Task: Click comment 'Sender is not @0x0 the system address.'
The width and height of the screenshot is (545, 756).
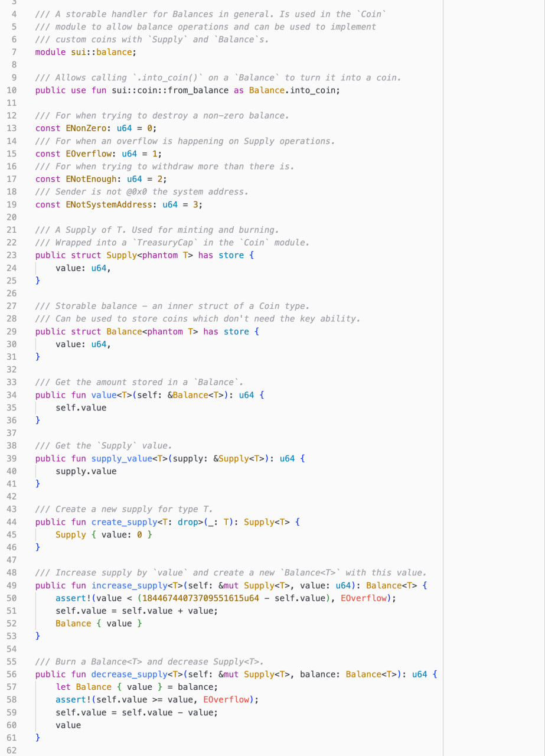Action: coord(142,191)
